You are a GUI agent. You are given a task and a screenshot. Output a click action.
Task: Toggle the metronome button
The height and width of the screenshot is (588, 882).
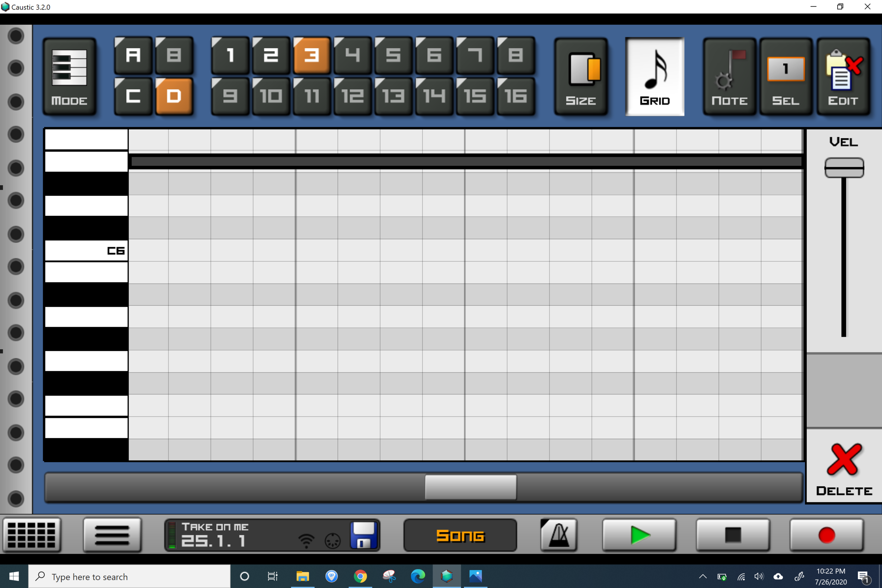pos(558,535)
